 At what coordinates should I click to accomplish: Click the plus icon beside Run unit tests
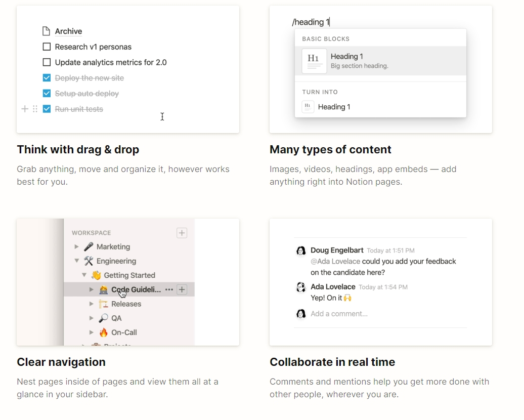(24, 108)
